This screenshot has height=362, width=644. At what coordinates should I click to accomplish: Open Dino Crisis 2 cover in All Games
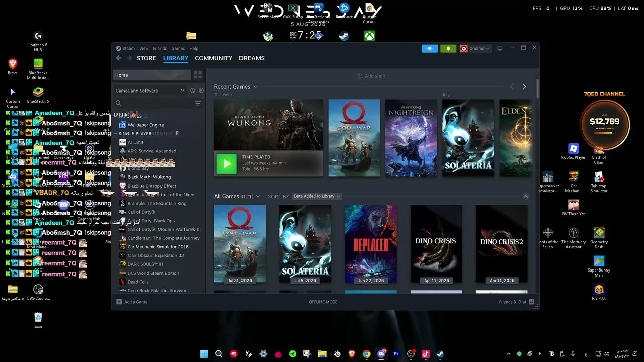click(502, 244)
